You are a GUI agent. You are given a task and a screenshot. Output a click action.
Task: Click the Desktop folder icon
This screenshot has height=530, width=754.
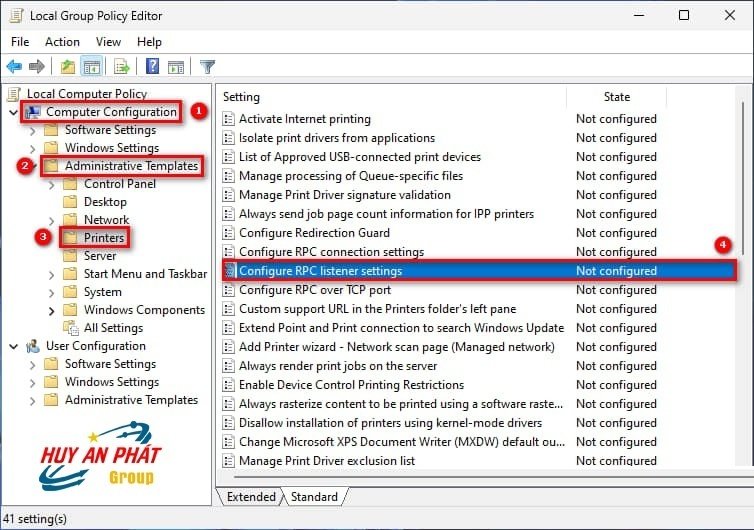click(x=71, y=202)
